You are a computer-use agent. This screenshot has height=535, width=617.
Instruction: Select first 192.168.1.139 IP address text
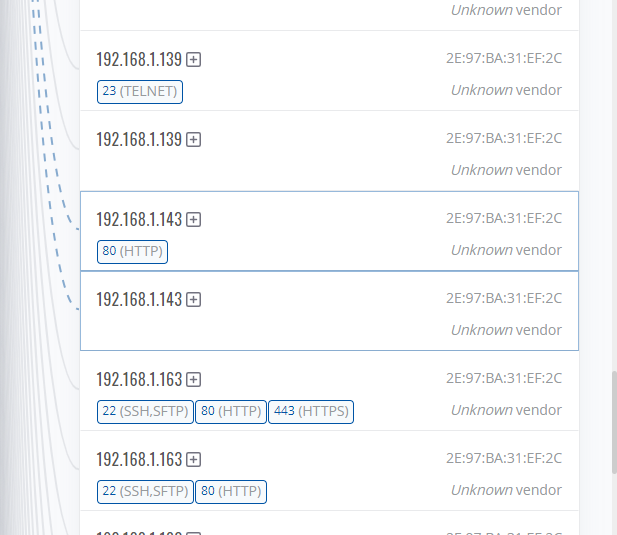click(139, 59)
